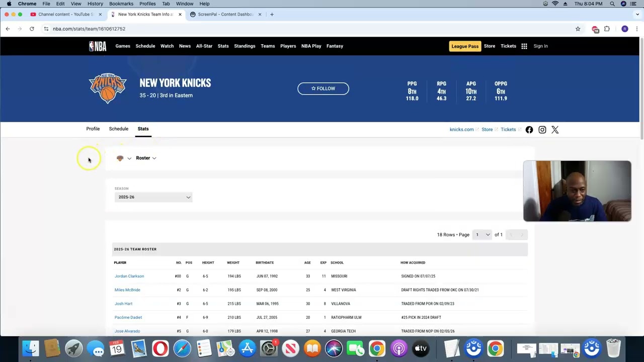Open Trash in the Dock
The image size is (644, 362).
[613, 348]
